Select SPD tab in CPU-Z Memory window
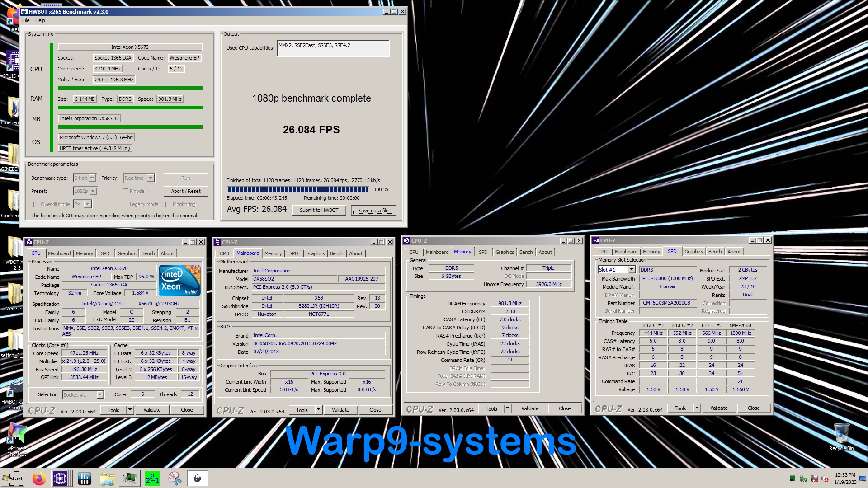This screenshot has height=488, width=868. (483, 252)
